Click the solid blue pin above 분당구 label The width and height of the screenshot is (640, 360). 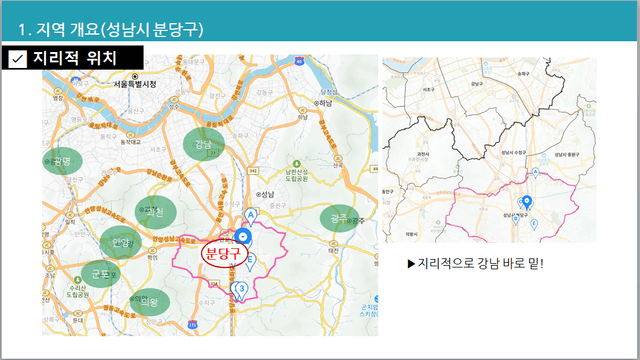(x=243, y=237)
